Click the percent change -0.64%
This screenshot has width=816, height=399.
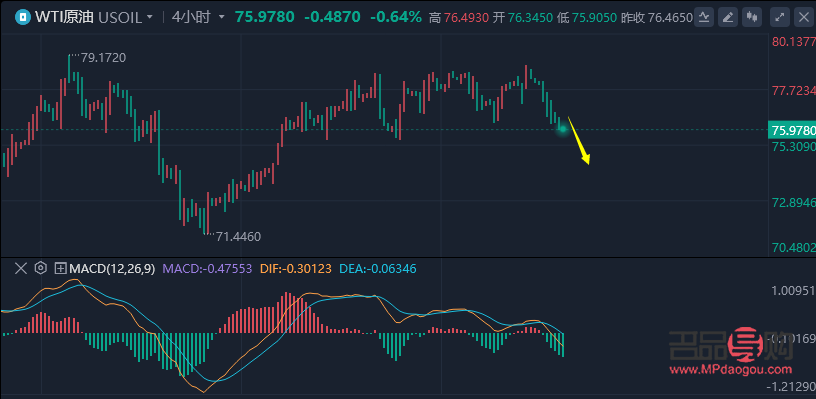(x=396, y=17)
